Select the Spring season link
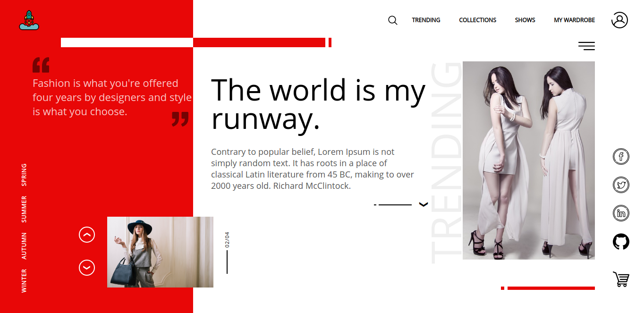This screenshot has width=644, height=313. click(24, 175)
